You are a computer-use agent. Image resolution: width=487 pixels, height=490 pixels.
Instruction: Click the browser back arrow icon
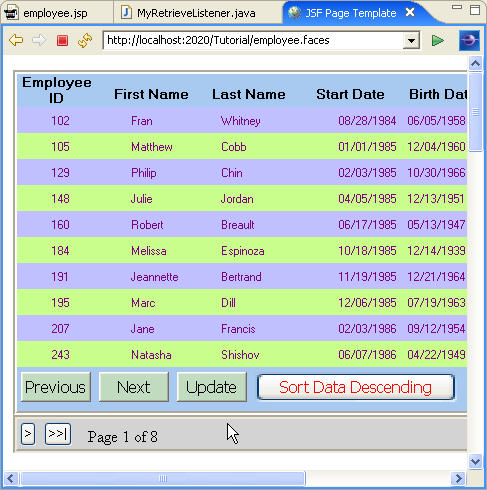(16, 40)
